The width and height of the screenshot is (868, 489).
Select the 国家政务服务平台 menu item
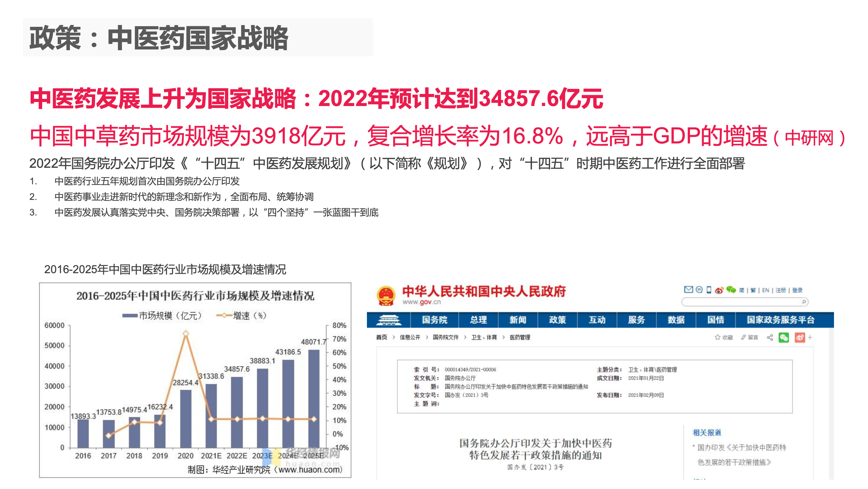tap(780, 320)
